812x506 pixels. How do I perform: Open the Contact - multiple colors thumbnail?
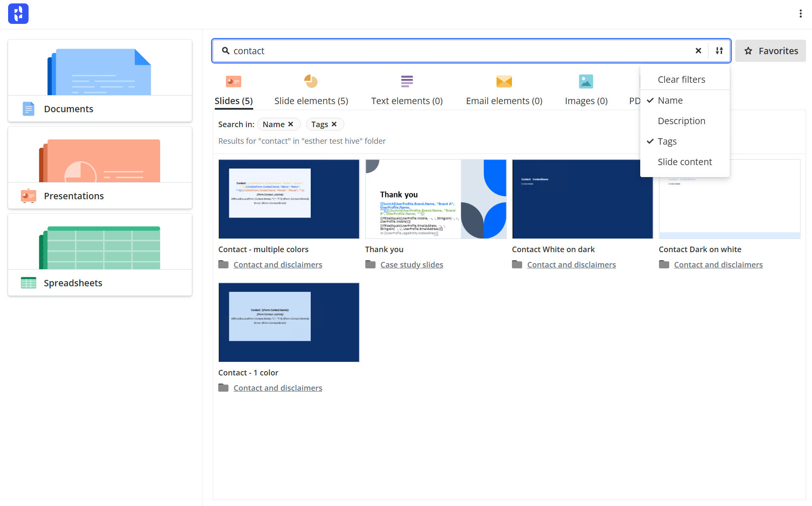tap(289, 199)
